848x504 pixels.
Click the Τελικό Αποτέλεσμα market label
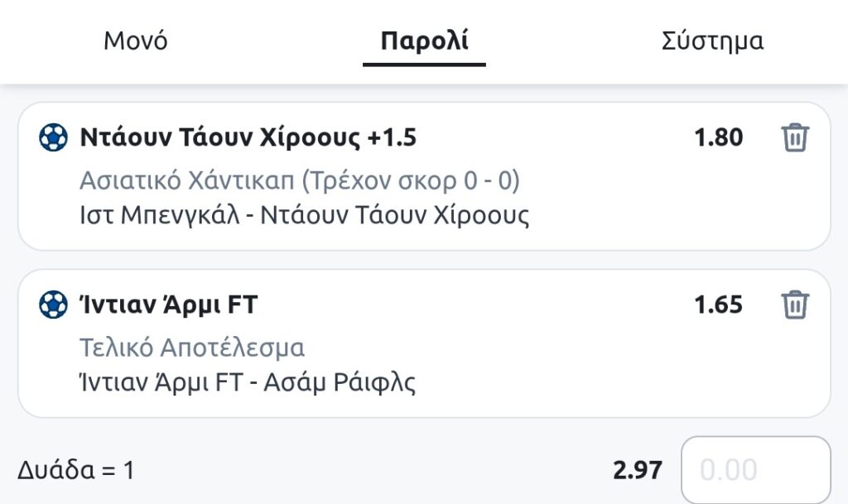point(192,348)
